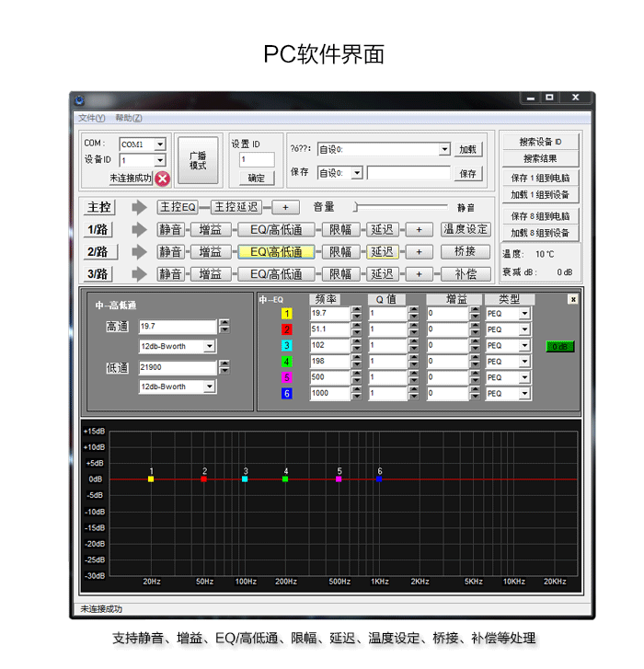644x669 pixels.
Task: Click the arrow icon beside 主控
Action: point(139,208)
